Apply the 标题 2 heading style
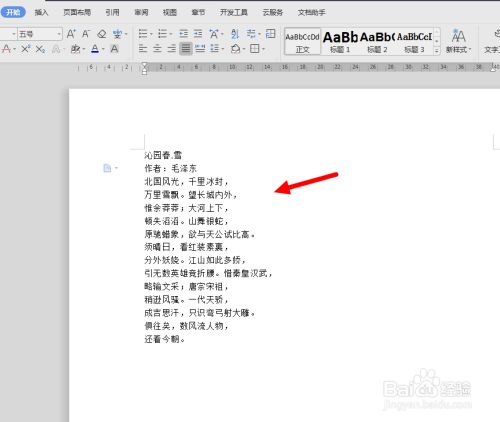Screen dimensions: 500x422 tap(377, 41)
